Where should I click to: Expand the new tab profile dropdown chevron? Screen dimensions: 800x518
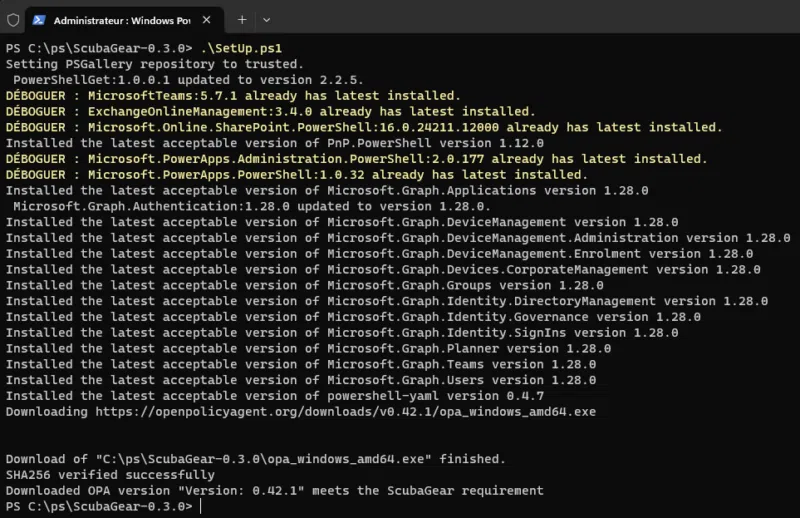266,20
